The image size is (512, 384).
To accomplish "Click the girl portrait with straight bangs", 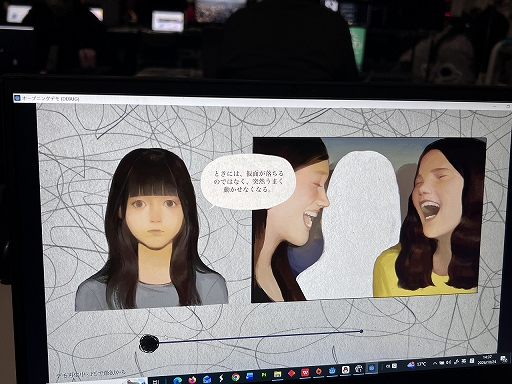I will point(152,230).
